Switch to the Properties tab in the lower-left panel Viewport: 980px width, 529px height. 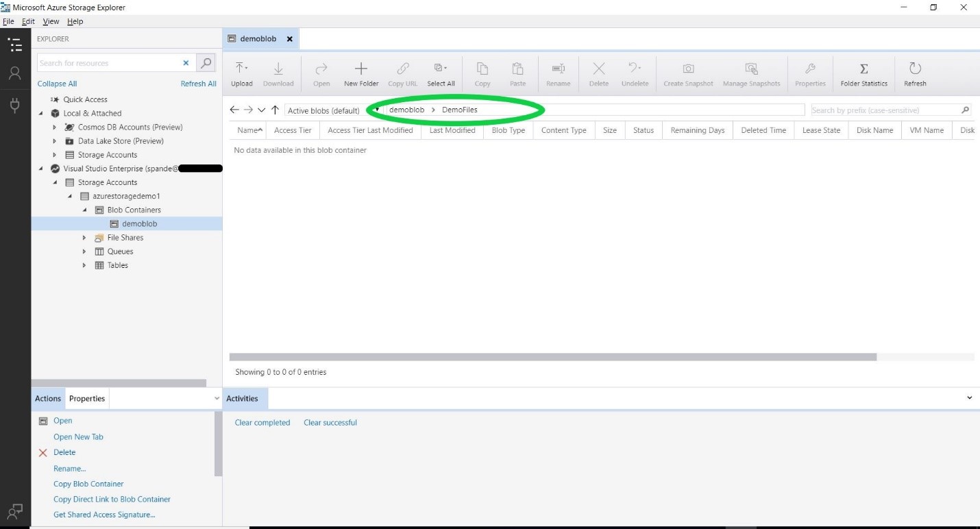click(x=87, y=398)
